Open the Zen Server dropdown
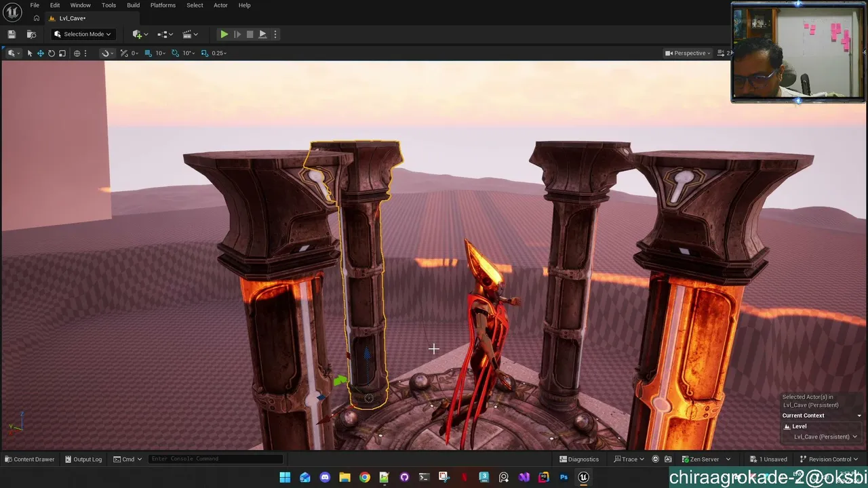Screen dimensions: 868x488 [706, 459]
